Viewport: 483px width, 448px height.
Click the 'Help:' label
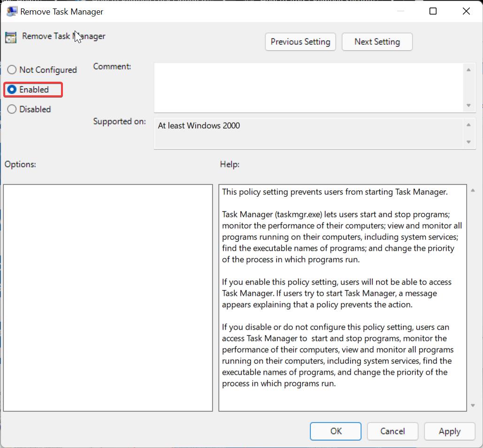click(230, 164)
